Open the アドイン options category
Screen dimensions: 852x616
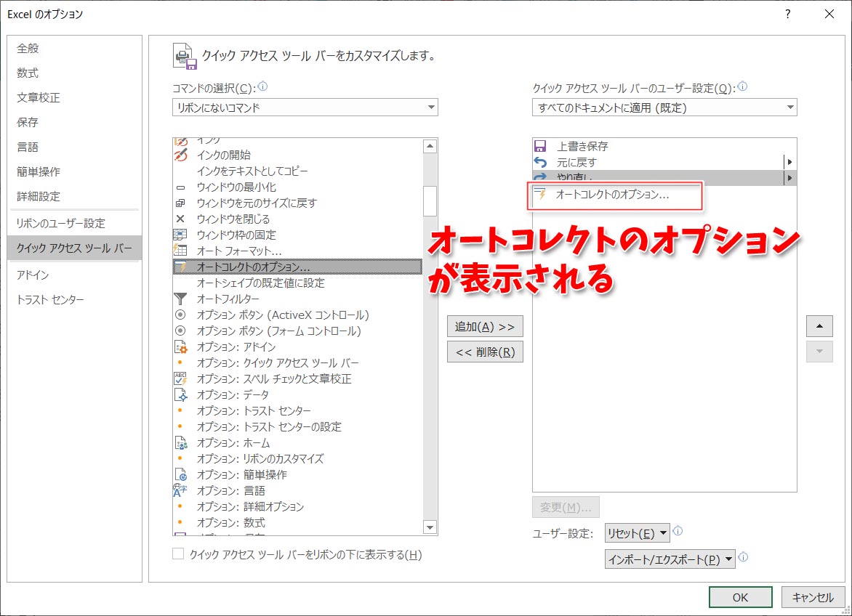[x=74, y=275]
